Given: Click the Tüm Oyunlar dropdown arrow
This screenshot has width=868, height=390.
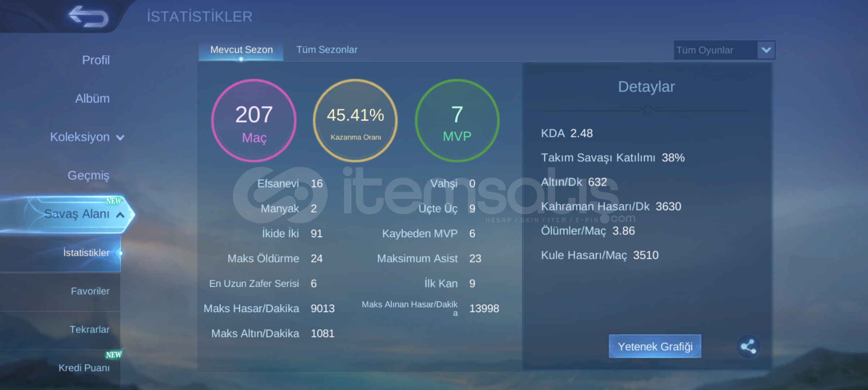Looking at the screenshot, I should [x=766, y=50].
